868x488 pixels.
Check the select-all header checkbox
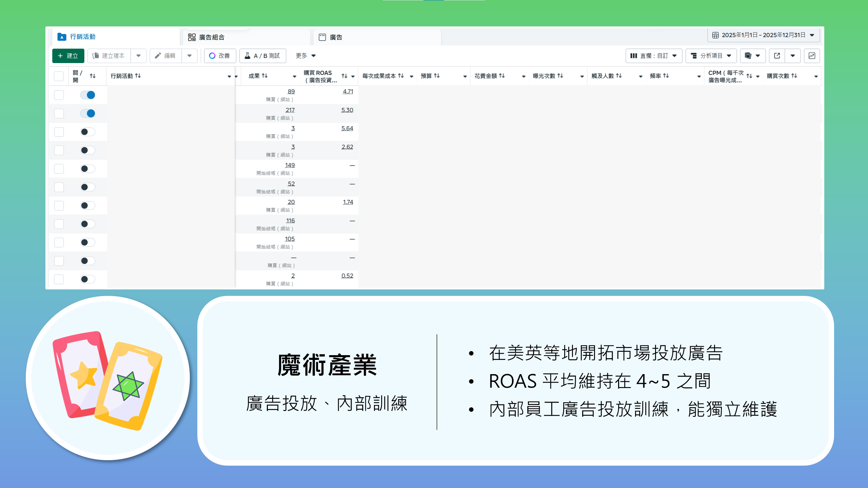click(59, 76)
